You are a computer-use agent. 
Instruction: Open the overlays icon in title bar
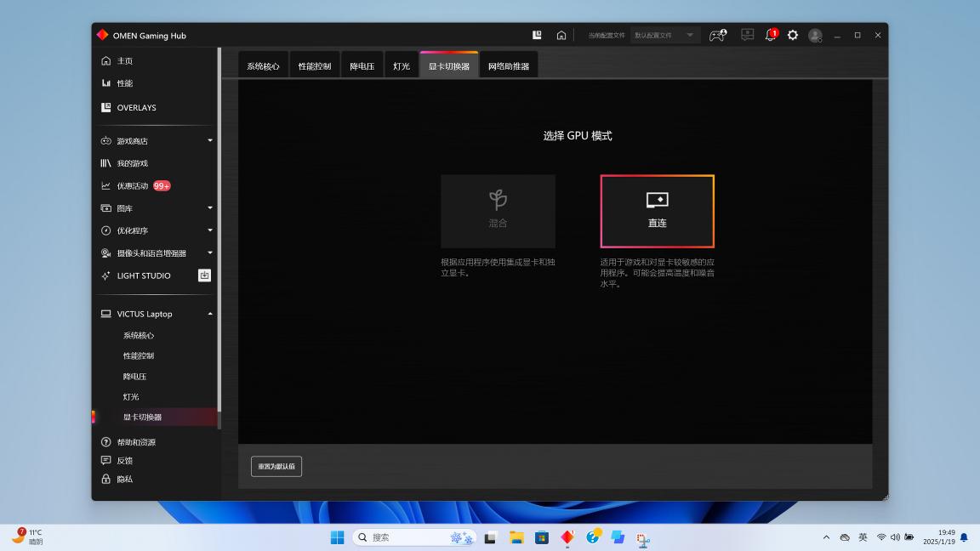537,35
